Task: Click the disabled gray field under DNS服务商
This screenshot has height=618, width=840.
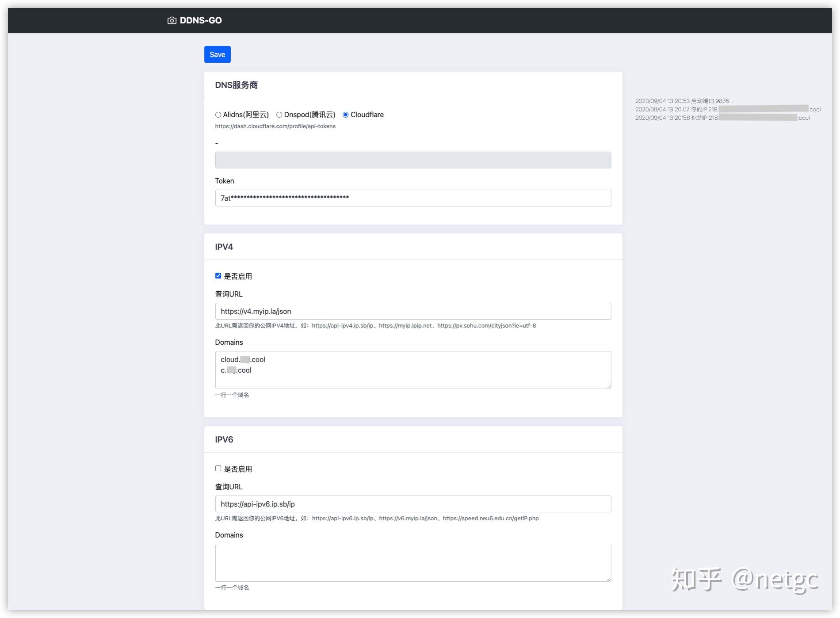Action: point(412,160)
